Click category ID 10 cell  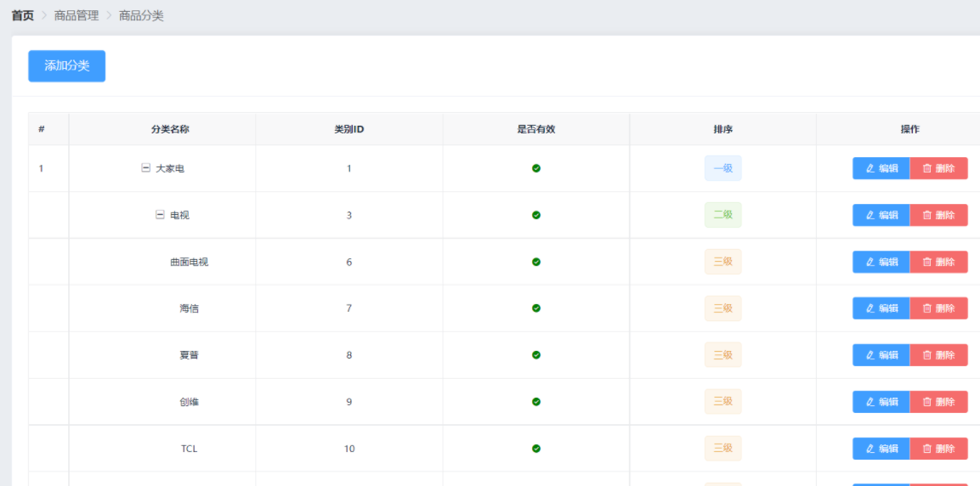[x=349, y=449]
